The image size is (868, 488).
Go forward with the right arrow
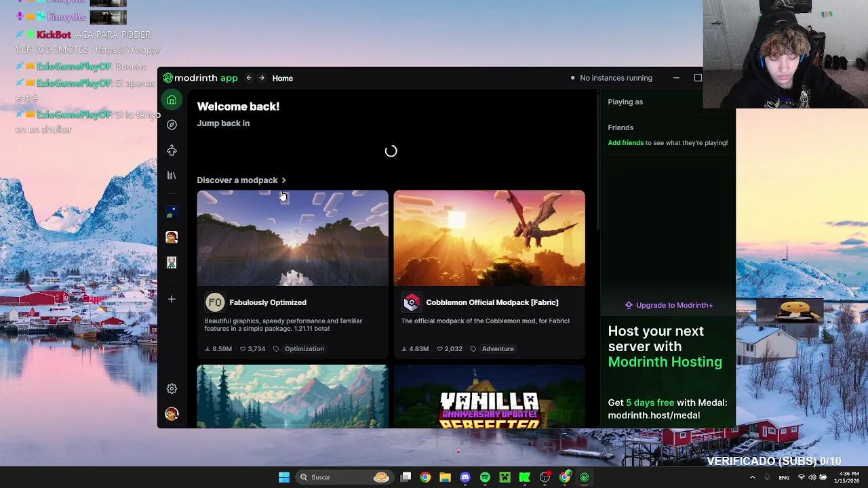click(x=262, y=78)
